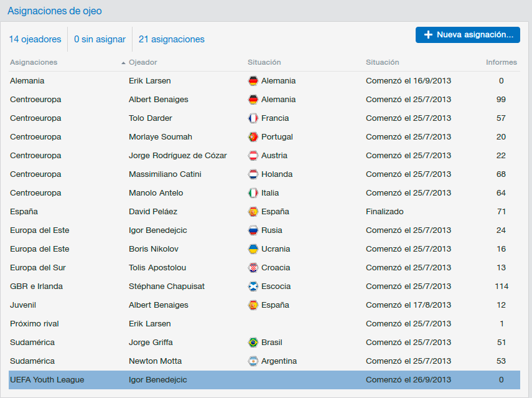
Task: Select the UEFA Youth League assignment row
Action: [x=264, y=380]
